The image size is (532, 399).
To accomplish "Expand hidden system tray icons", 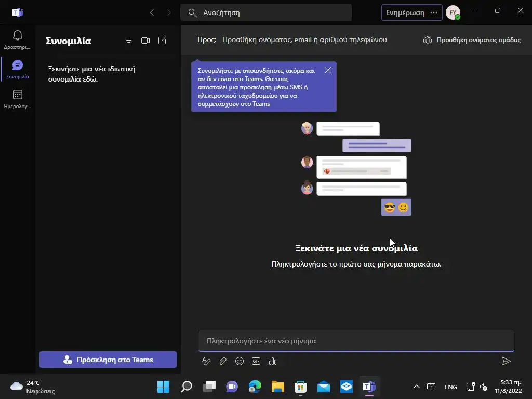I will tap(416, 387).
